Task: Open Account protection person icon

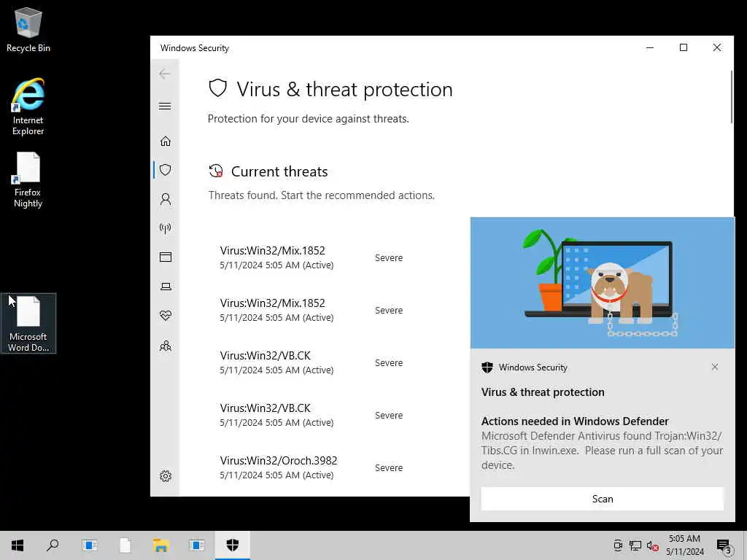Action: [x=166, y=199]
